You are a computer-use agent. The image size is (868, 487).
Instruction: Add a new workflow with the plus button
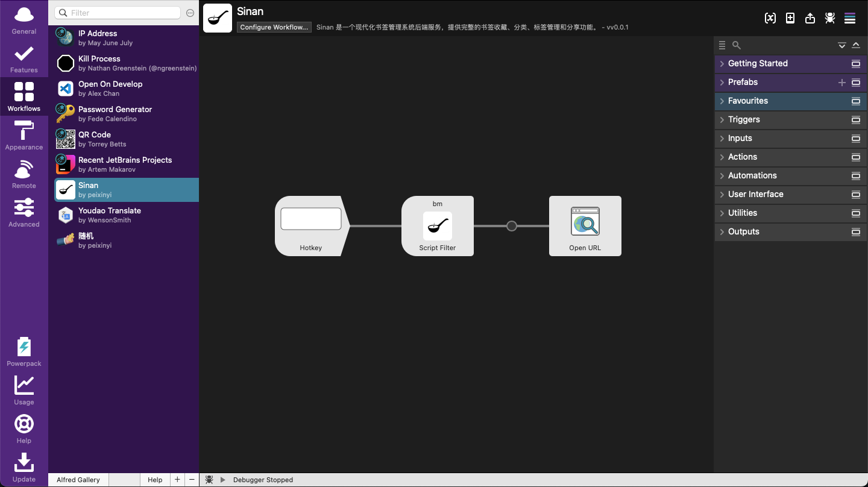pyautogui.click(x=177, y=480)
